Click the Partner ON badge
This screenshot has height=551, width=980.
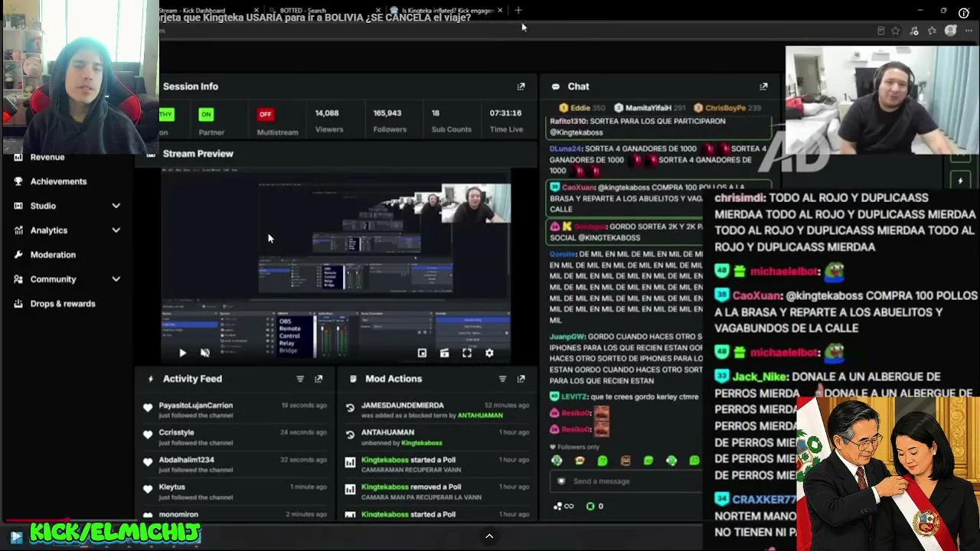pos(206,114)
